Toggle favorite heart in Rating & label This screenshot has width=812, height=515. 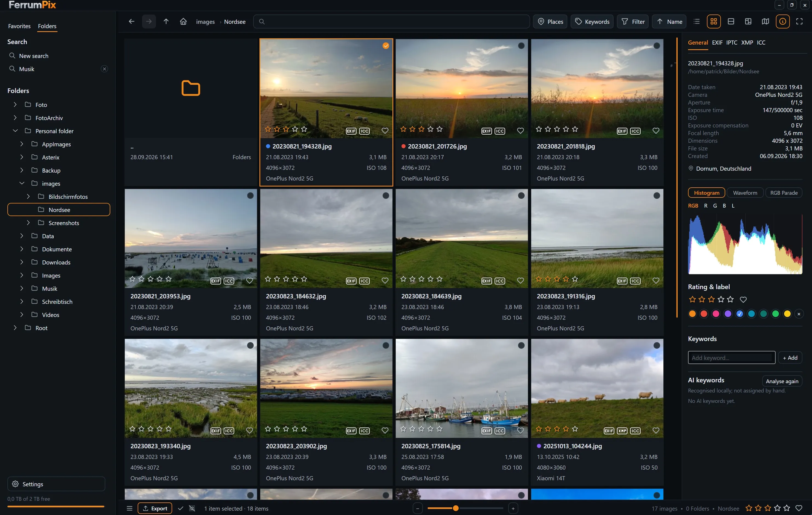(x=743, y=299)
